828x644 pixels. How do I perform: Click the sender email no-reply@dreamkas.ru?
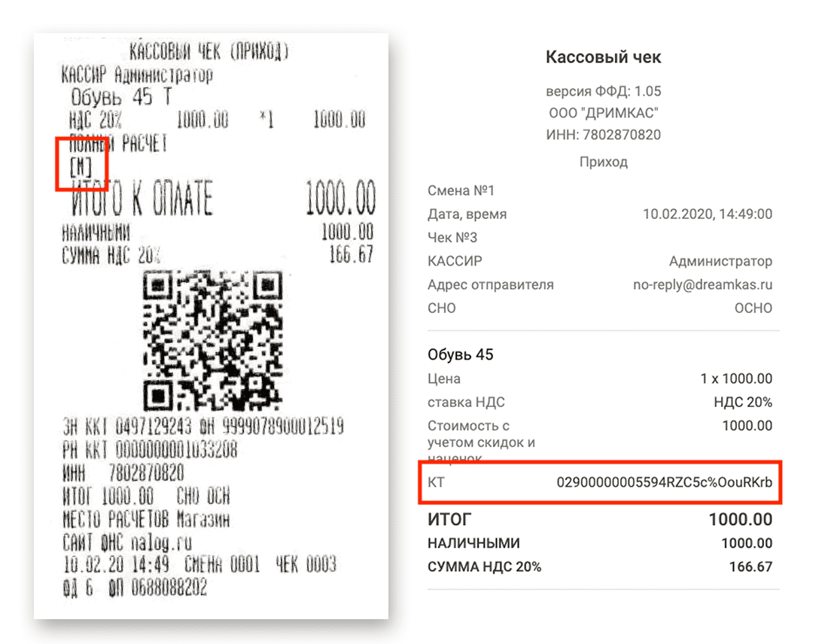(x=702, y=284)
